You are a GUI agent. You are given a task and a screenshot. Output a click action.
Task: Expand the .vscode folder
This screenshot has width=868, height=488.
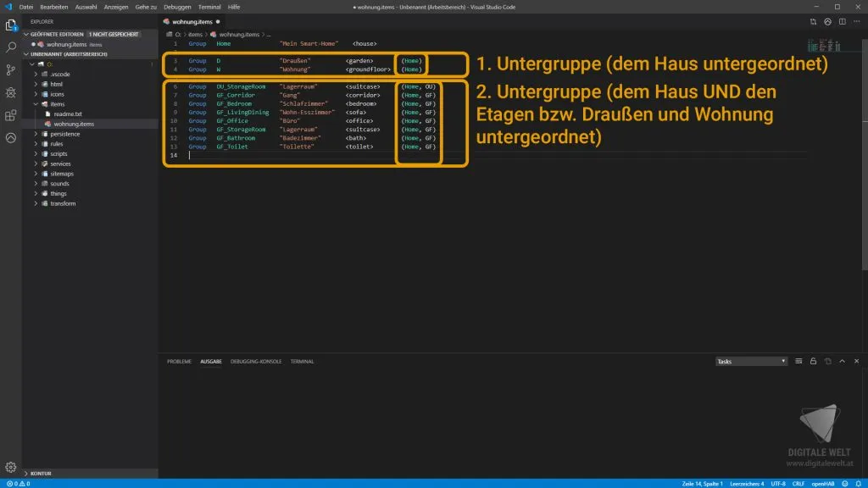click(36, 75)
